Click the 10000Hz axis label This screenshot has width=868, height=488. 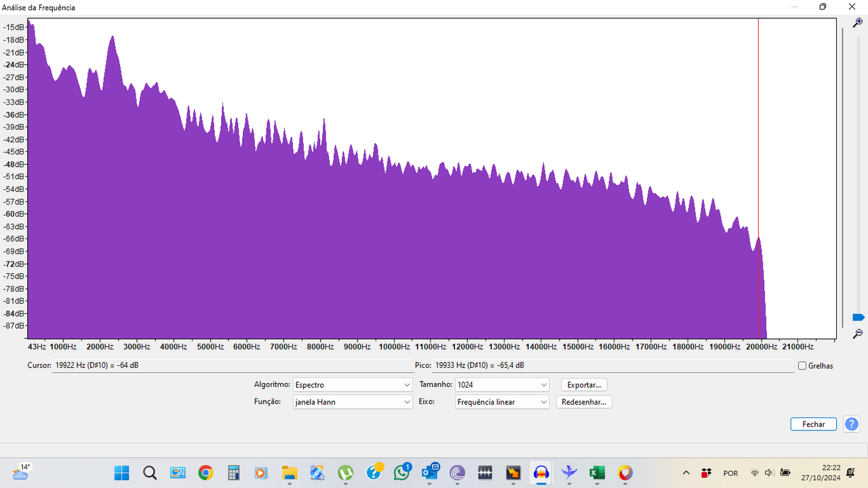click(x=394, y=346)
